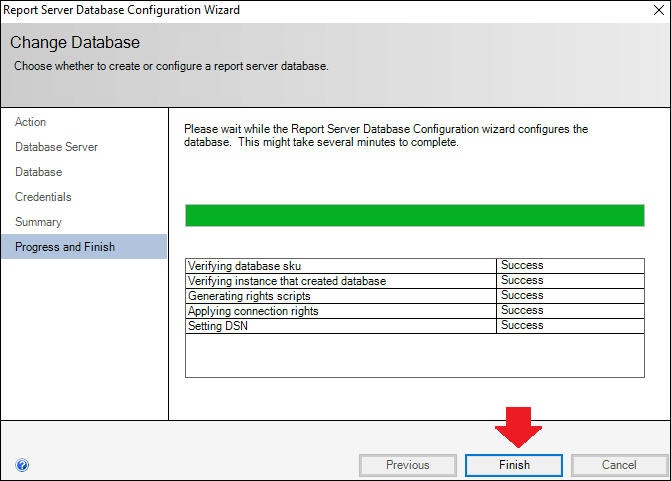
Task: Select the Database Server step
Action: [x=56, y=147]
